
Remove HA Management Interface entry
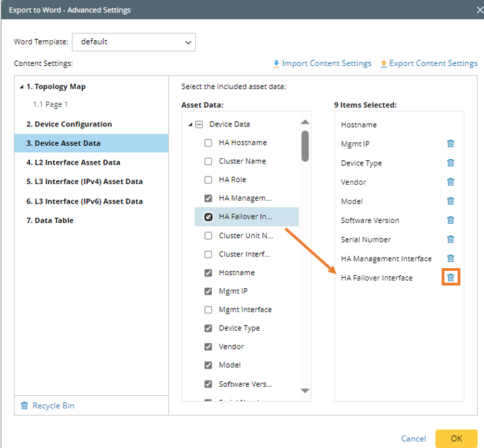tap(450, 258)
